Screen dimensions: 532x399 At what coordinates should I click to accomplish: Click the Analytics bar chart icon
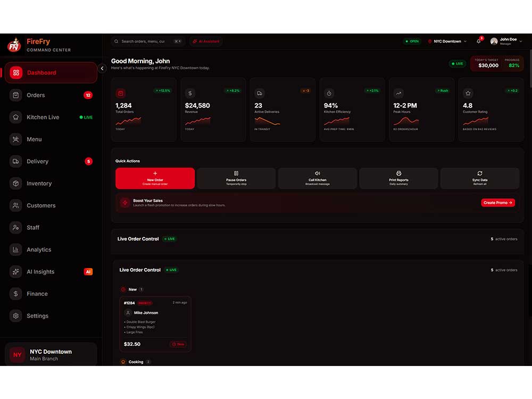coord(15,250)
